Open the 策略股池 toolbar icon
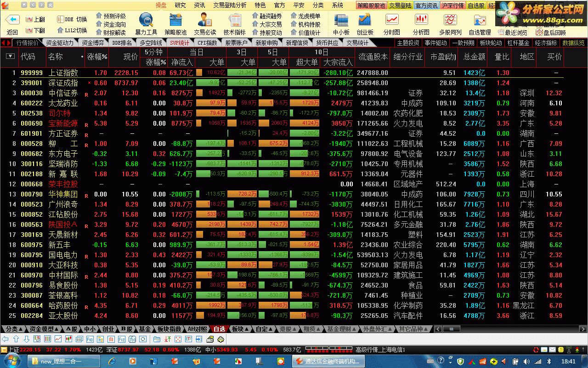Screen dimensions: 588x368 175,20
